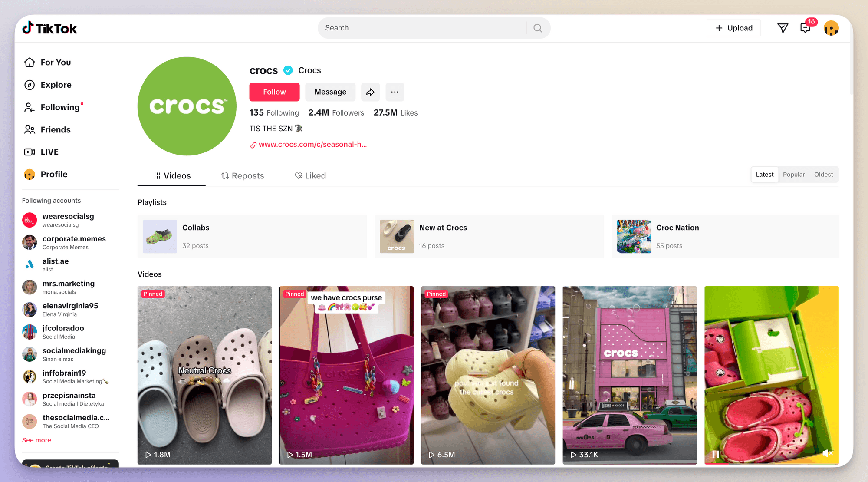Sort videos by Popular

coord(794,175)
